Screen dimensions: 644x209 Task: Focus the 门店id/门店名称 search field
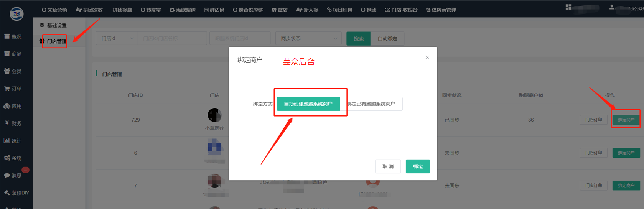tap(172, 38)
